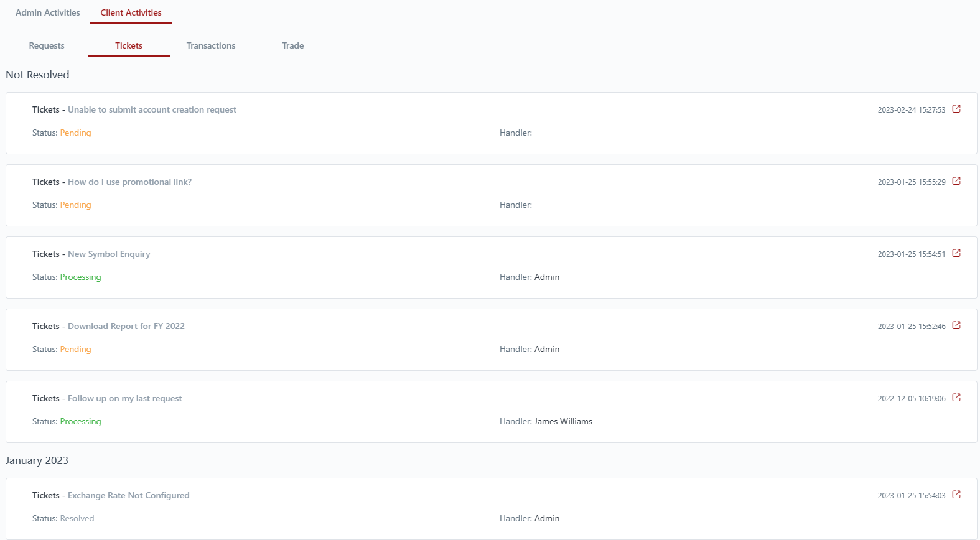Click 'Exchange Rate Not Configured' ticket title

pyautogui.click(x=129, y=495)
